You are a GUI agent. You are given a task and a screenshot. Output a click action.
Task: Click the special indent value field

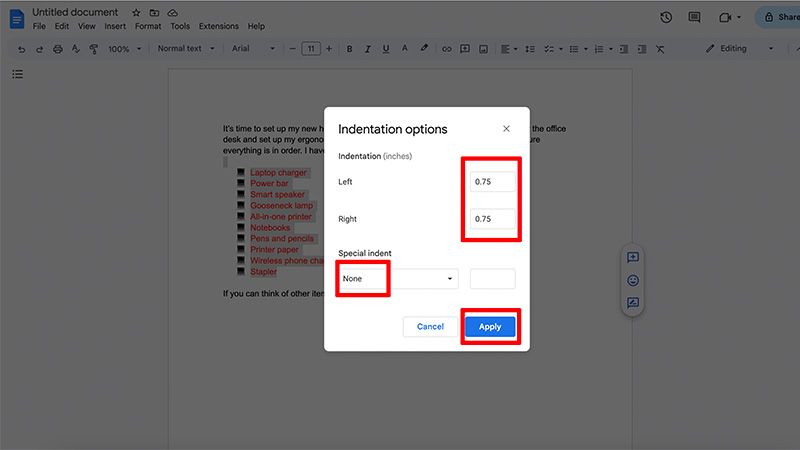point(492,279)
